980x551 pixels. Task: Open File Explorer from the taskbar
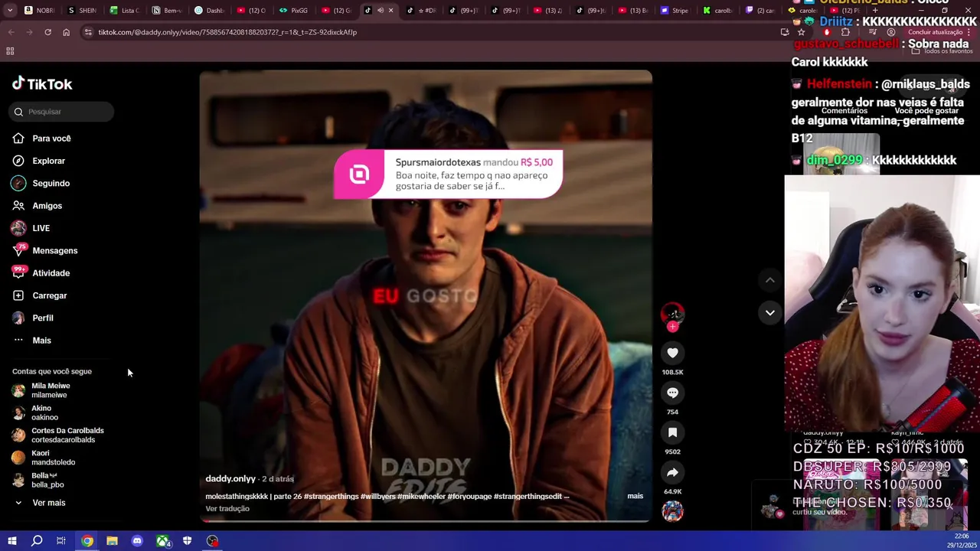pos(112,541)
